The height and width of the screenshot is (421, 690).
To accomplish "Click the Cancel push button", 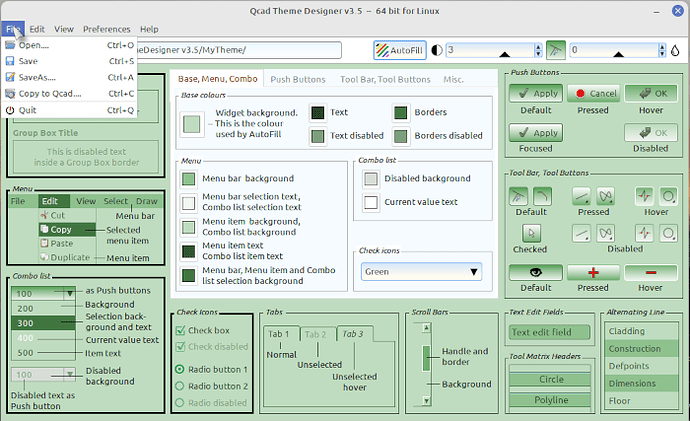I will pyautogui.click(x=593, y=94).
